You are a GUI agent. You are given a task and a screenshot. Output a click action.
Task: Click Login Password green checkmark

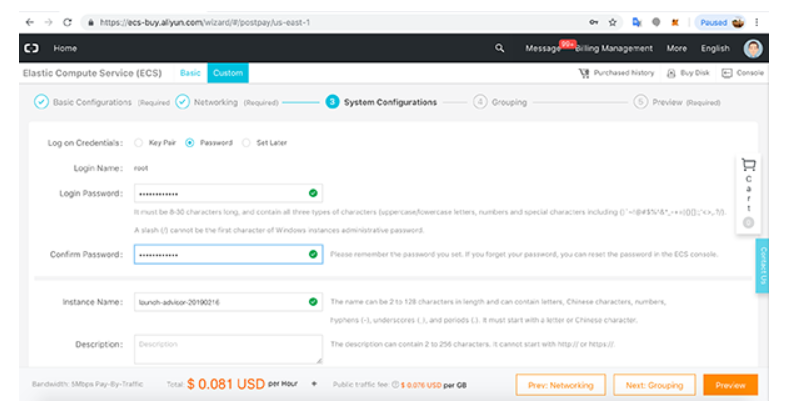click(313, 193)
